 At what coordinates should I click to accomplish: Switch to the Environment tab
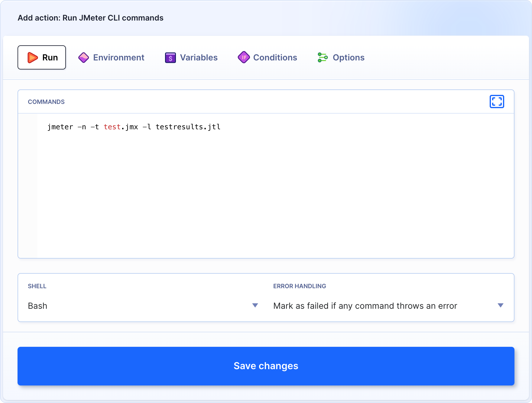(x=111, y=57)
